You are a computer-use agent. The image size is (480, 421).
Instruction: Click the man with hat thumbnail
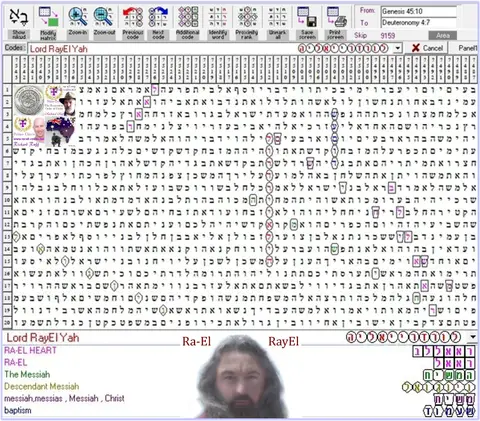(x=68, y=104)
